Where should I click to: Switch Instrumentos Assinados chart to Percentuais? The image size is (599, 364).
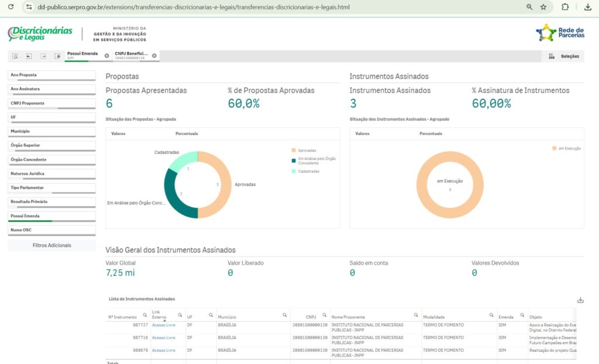click(x=431, y=134)
